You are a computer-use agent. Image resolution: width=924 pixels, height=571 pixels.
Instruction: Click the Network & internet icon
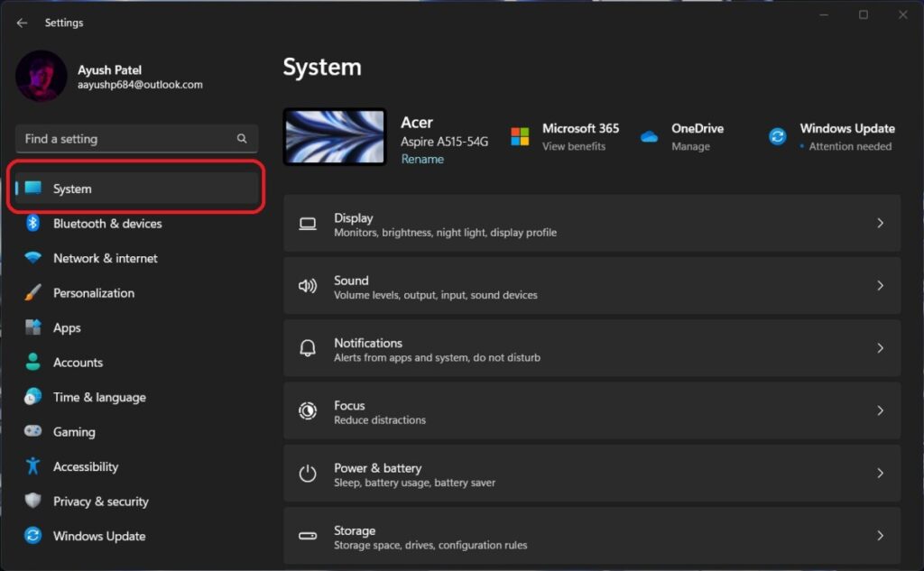point(33,258)
